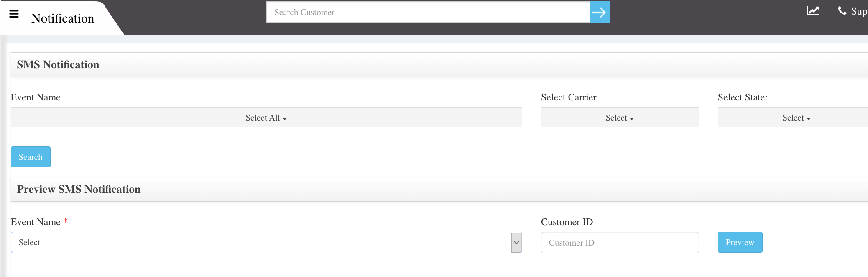The height and width of the screenshot is (277, 868).
Task: Click the Customer ID label
Action: 567,222
